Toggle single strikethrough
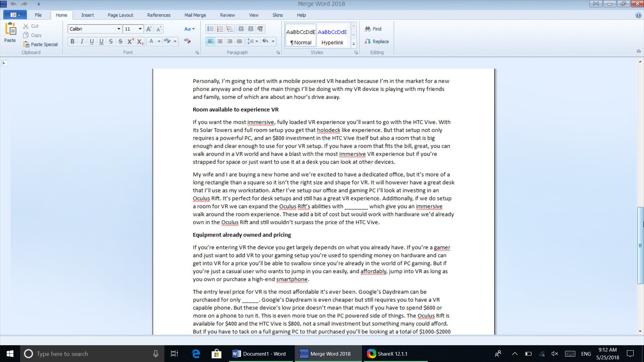The width and height of the screenshot is (644, 362). click(111, 41)
